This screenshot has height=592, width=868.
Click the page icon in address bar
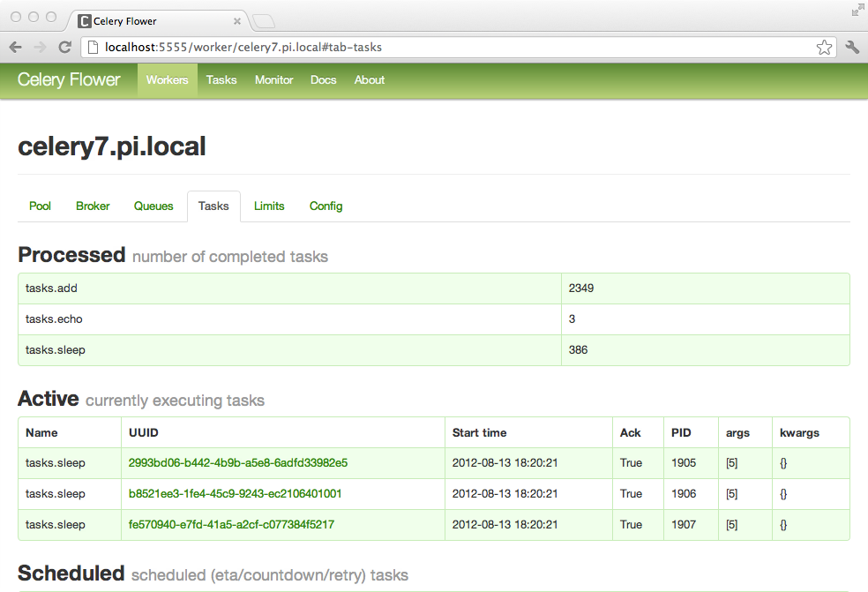[93, 47]
